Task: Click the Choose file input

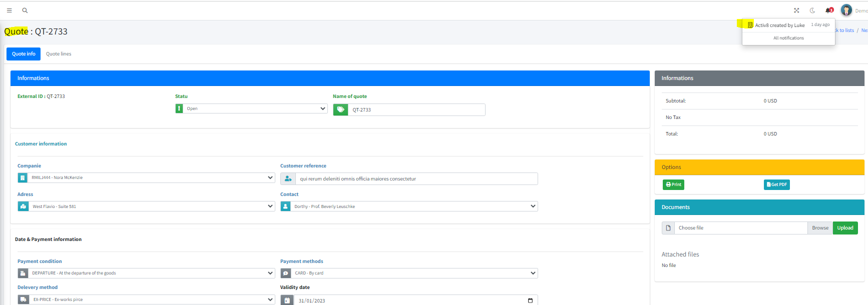Action: [x=741, y=228]
